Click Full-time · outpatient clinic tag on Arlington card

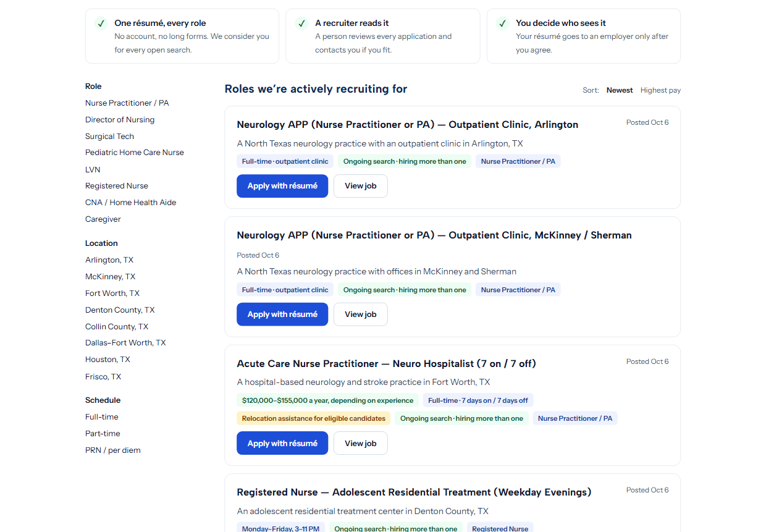point(285,161)
